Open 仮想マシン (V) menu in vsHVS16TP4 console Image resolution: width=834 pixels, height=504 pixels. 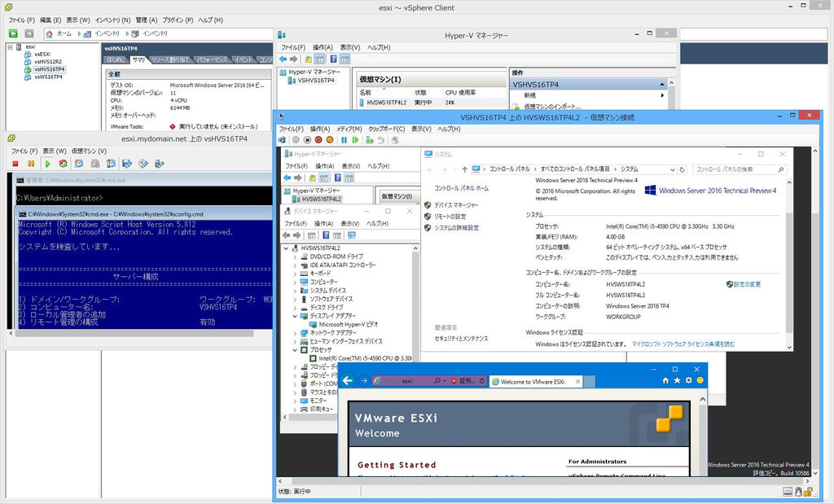pyautogui.click(x=89, y=151)
